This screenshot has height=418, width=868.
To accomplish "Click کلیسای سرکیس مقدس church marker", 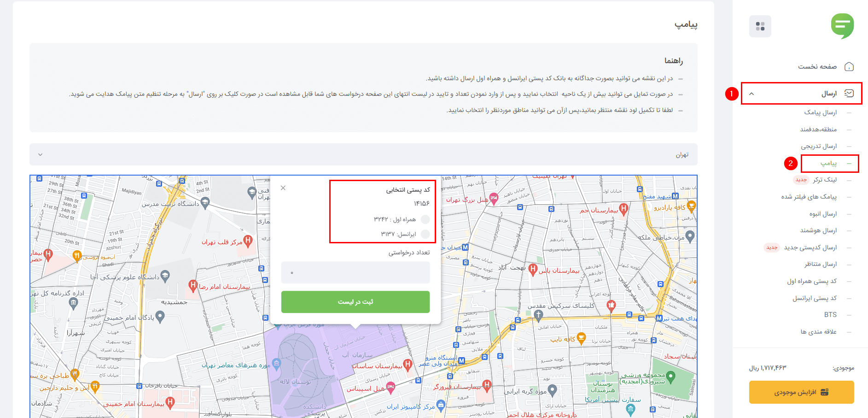I will click(539, 315).
